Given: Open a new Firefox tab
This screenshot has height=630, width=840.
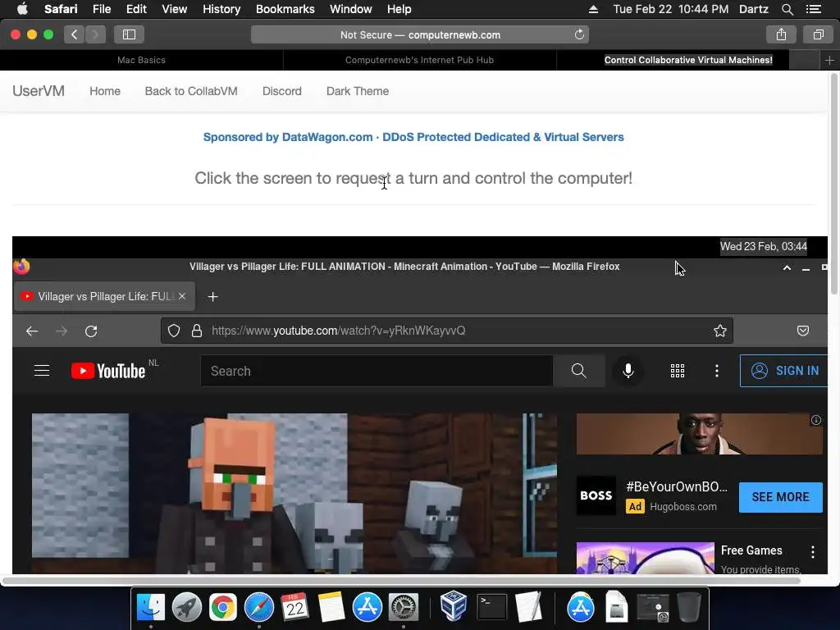Looking at the screenshot, I should click(x=212, y=297).
